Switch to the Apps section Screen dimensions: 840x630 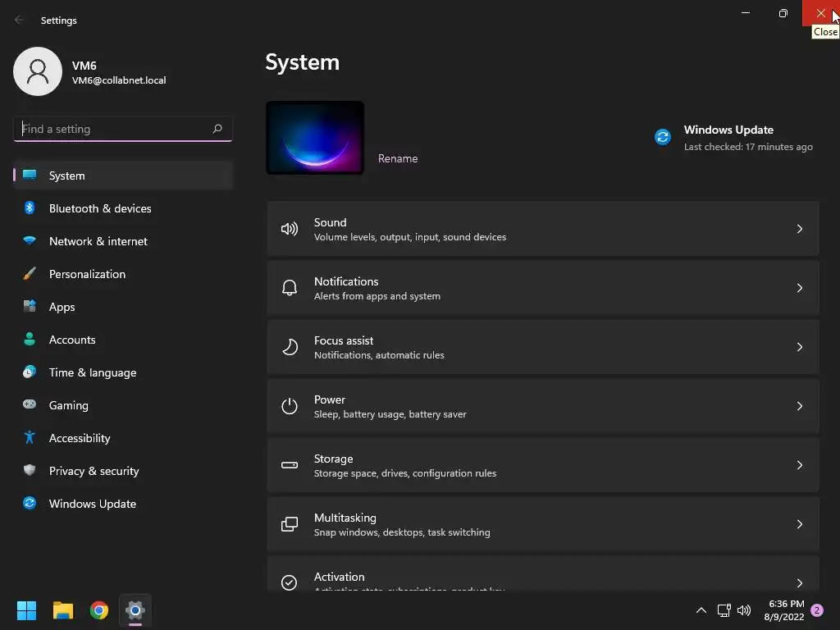[123, 307]
